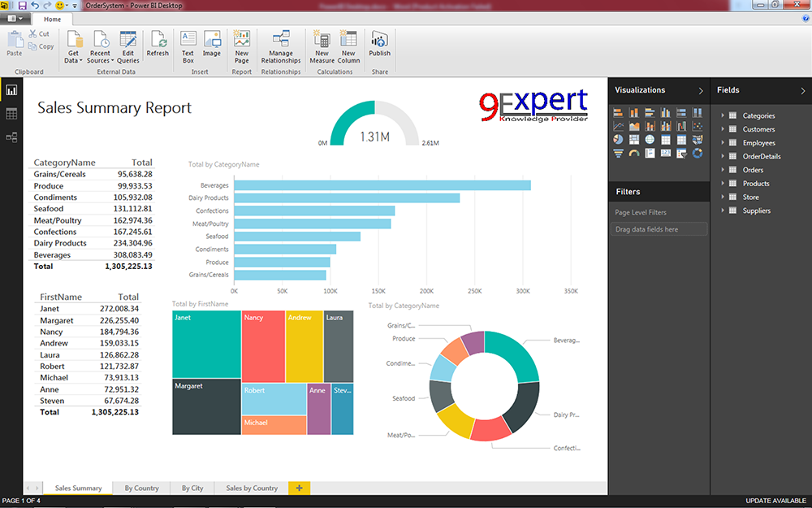The height and width of the screenshot is (508, 812).
Task: Expand the Customers table in Fields
Action: [723, 129]
